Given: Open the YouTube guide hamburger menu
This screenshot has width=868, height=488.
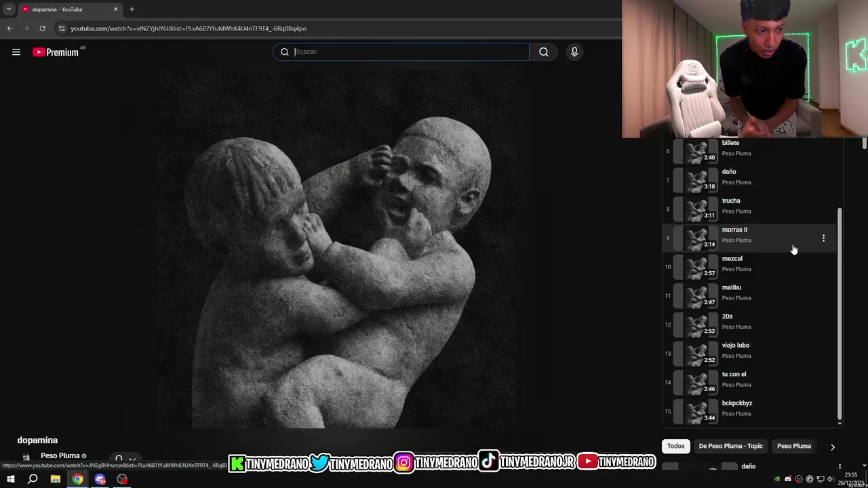Looking at the screenshot, I should pyautogui.click(x=16, y=52).
